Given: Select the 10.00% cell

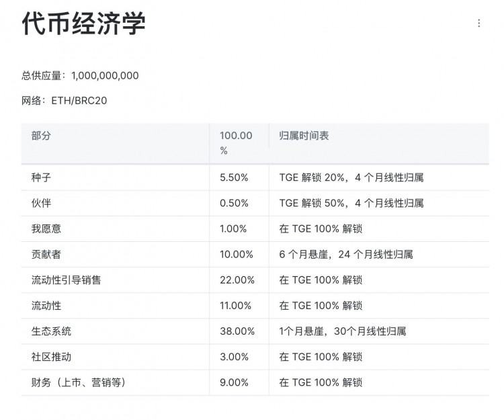Looking at the screenshot, I should point(237,255).
